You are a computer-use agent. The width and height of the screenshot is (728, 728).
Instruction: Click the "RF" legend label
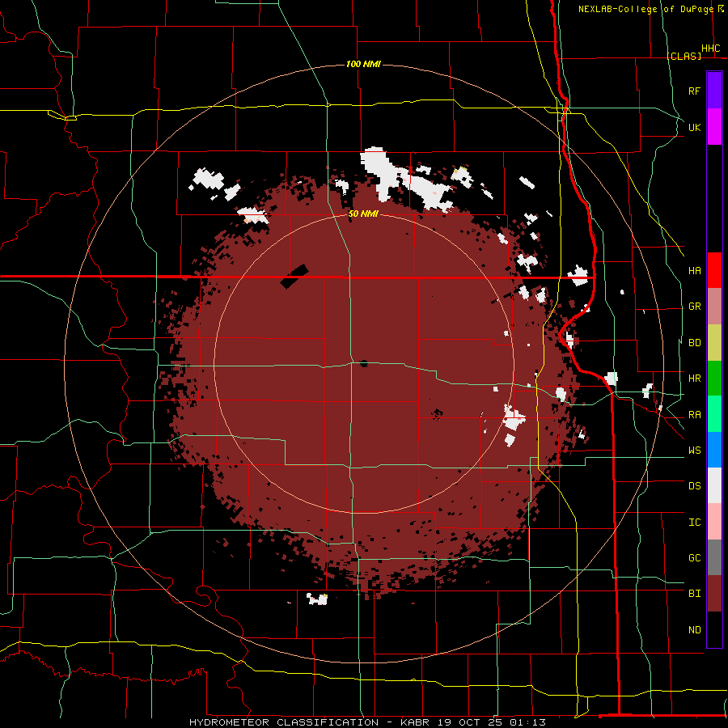(694, 91)
